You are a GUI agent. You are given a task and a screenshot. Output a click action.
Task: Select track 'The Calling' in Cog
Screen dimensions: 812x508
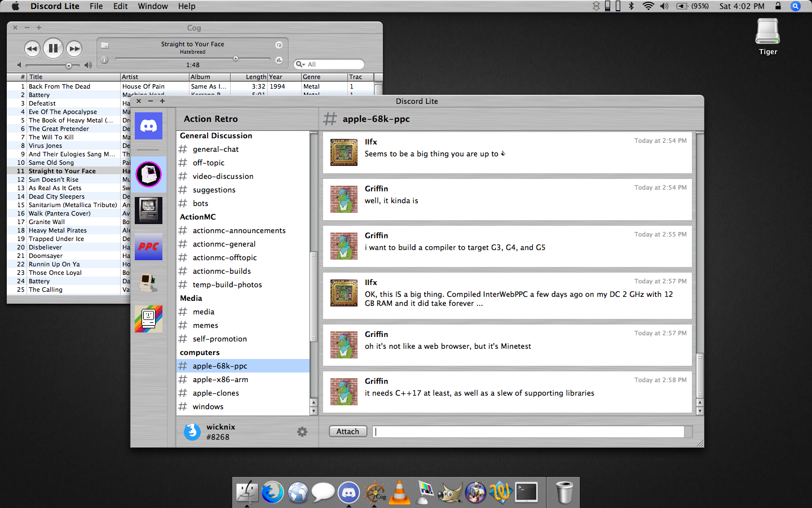[46, 290]
